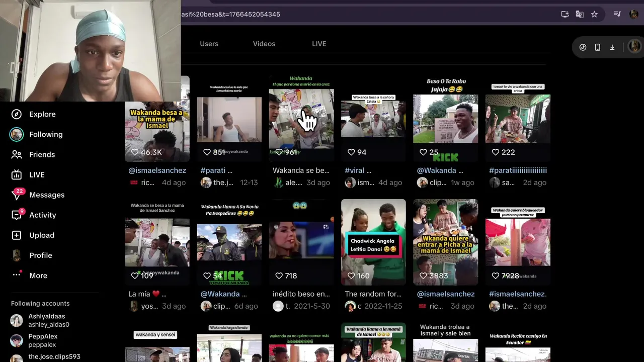Open the Google Translate icon in address bar
This screenshot has width=644, height=362.
tap(580, 14)
